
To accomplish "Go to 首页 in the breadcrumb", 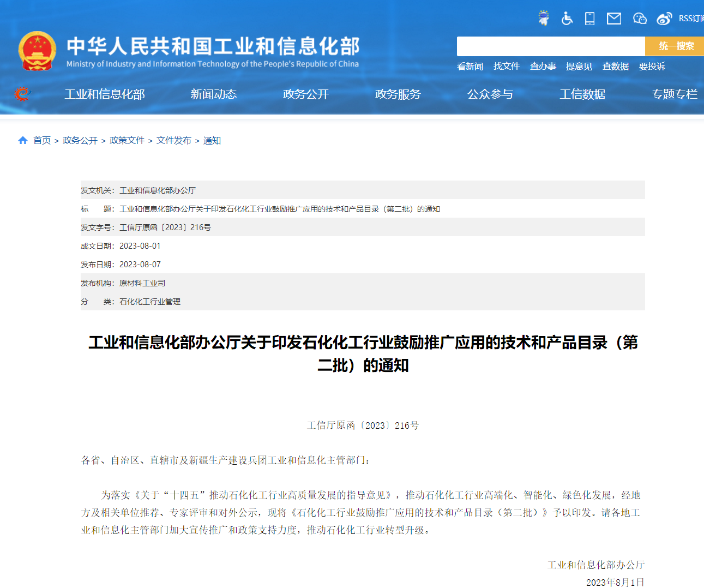I will pyautogui.click(x=42, y=141).
